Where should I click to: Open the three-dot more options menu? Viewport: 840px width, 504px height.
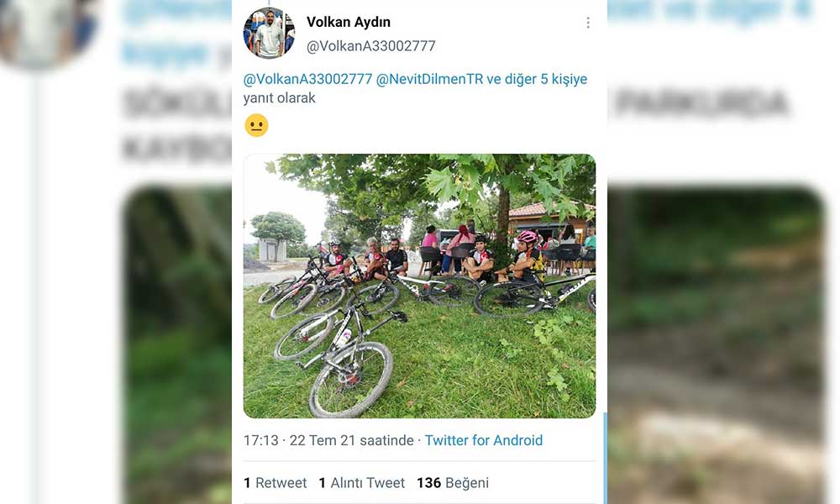coord(588,23)
